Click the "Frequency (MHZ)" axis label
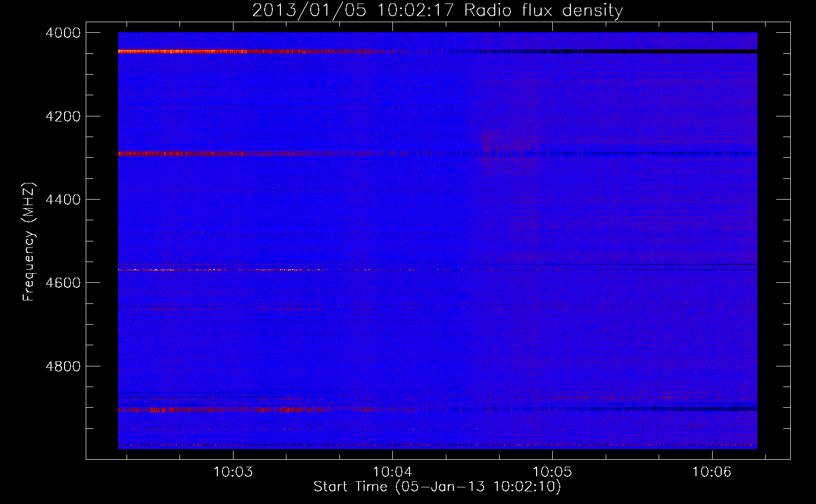816x504 pixels. click(29, 241)
